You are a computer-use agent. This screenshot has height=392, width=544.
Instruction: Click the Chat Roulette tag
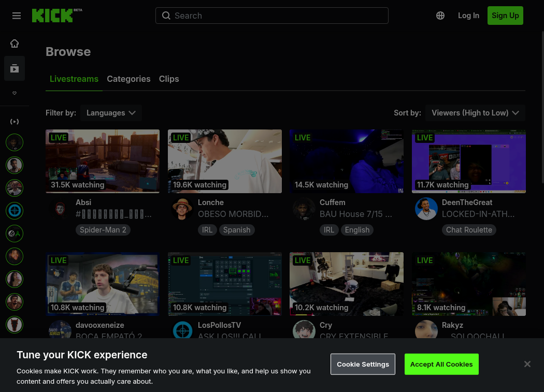(469, 230)
